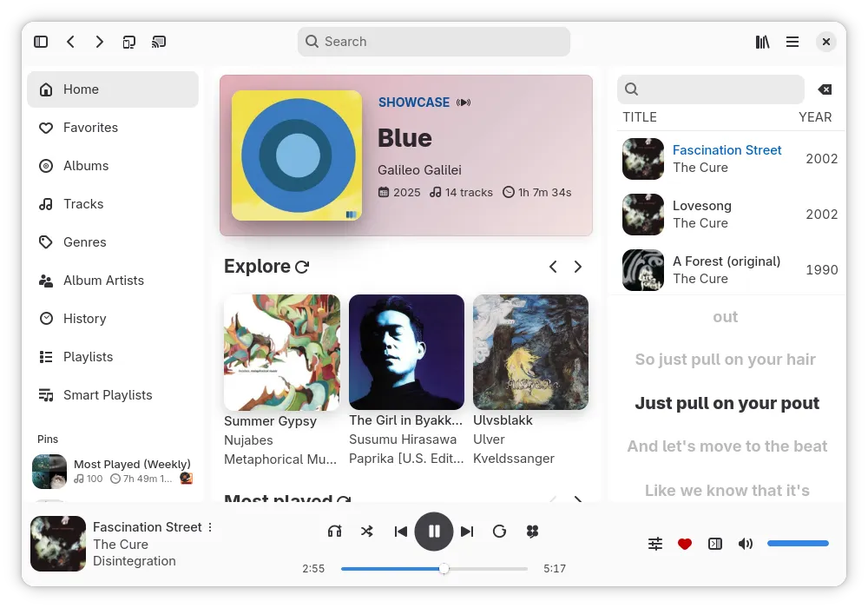
Task: Show previous Explore items
Action: coord(553,267)
